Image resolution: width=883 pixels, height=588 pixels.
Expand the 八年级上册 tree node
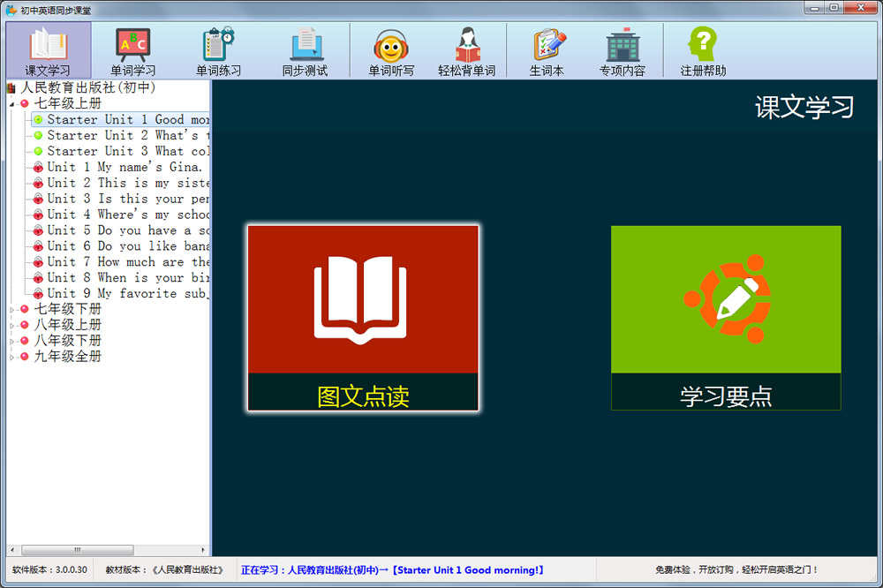[x=12, y=326]
